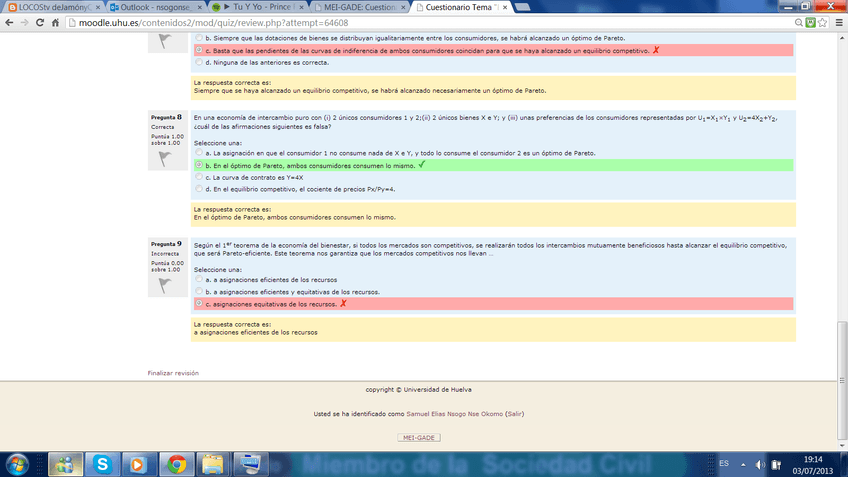Open the file explorer folder in the taskbar
848x477 pixels.
[213, 465]
